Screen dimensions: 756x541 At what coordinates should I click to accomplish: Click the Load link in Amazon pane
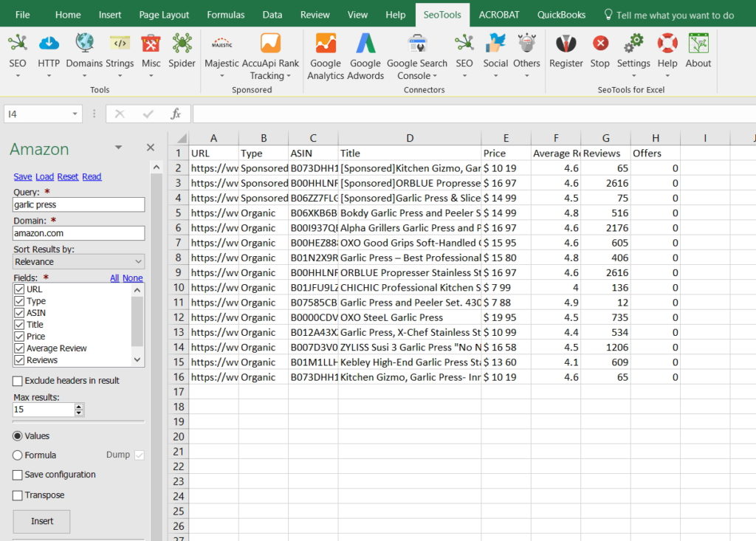coord(44,177)
